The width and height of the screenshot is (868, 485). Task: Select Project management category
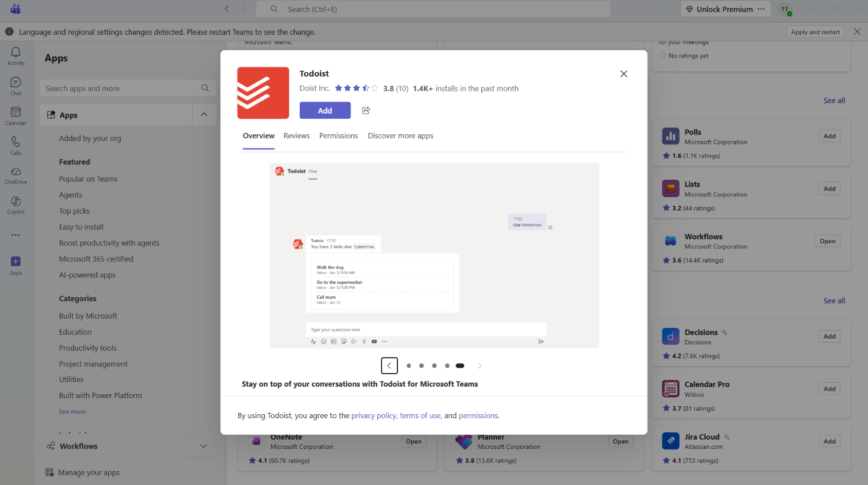click(x=93, y=364)
